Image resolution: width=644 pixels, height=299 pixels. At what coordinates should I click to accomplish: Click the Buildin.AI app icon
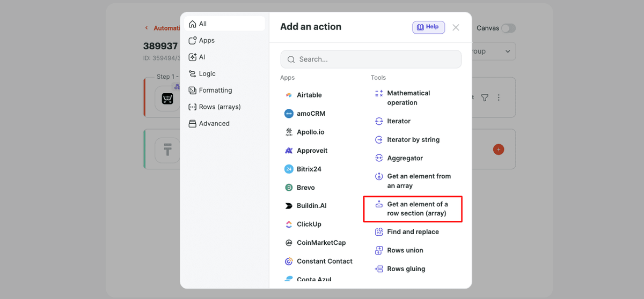click(x=289, y=206)
